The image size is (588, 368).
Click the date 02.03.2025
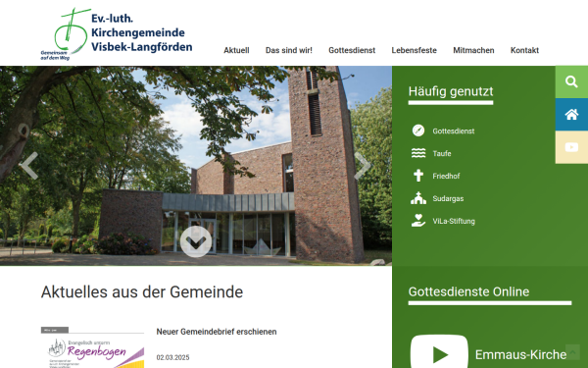click(x=172, y=357)
